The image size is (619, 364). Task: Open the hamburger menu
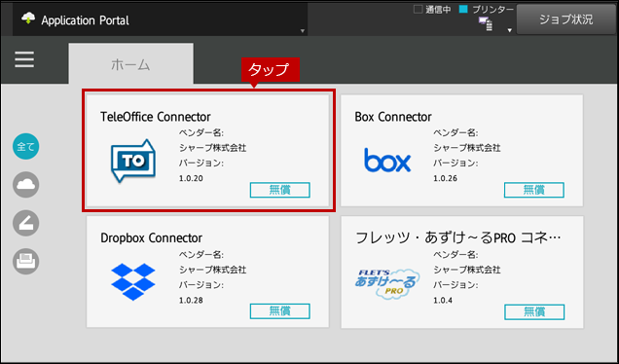[24, 59]
